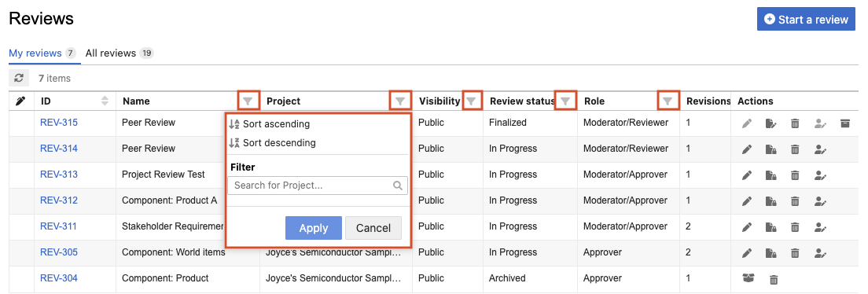
Task: Edit review REV-312 with pencil icon
Action: pos(747,201)
